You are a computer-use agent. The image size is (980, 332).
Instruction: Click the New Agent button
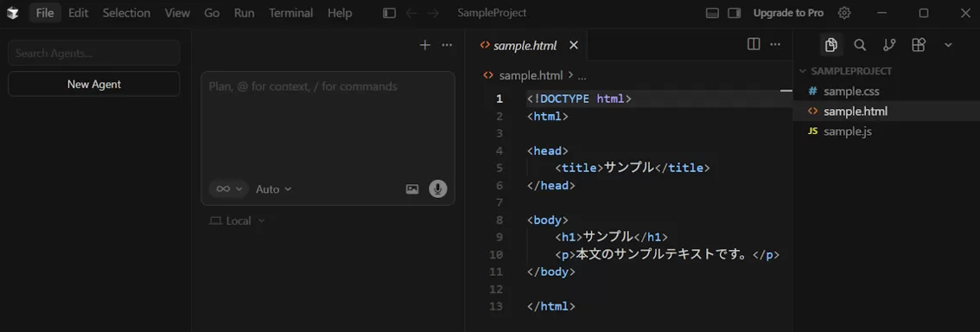click(x=93, y=85)
